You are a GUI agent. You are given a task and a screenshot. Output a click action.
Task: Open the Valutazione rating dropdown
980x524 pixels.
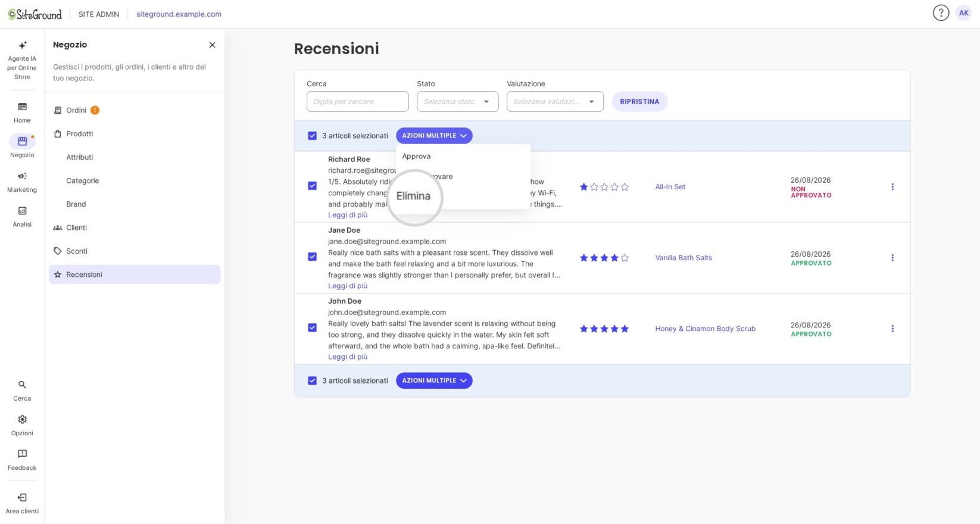click(x=555, y=101)
